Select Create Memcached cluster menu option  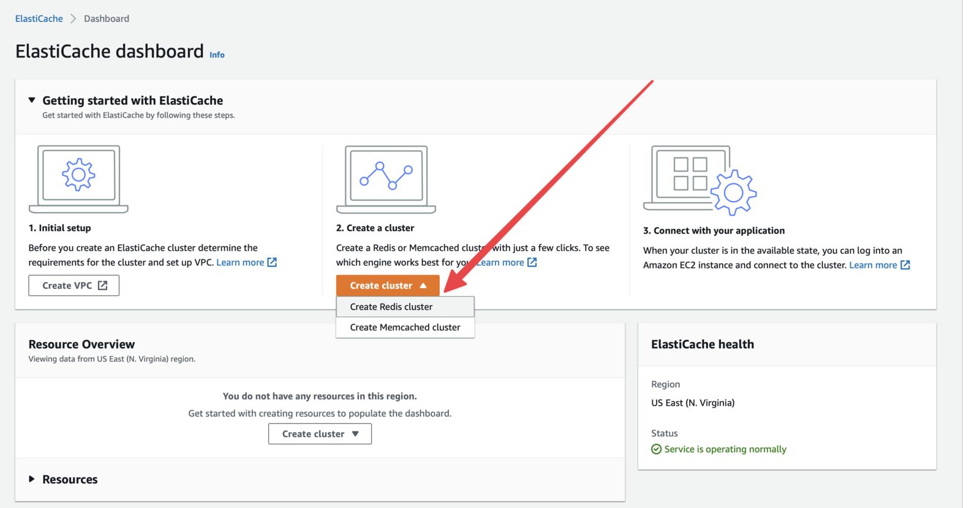click(x=405, y=327)
